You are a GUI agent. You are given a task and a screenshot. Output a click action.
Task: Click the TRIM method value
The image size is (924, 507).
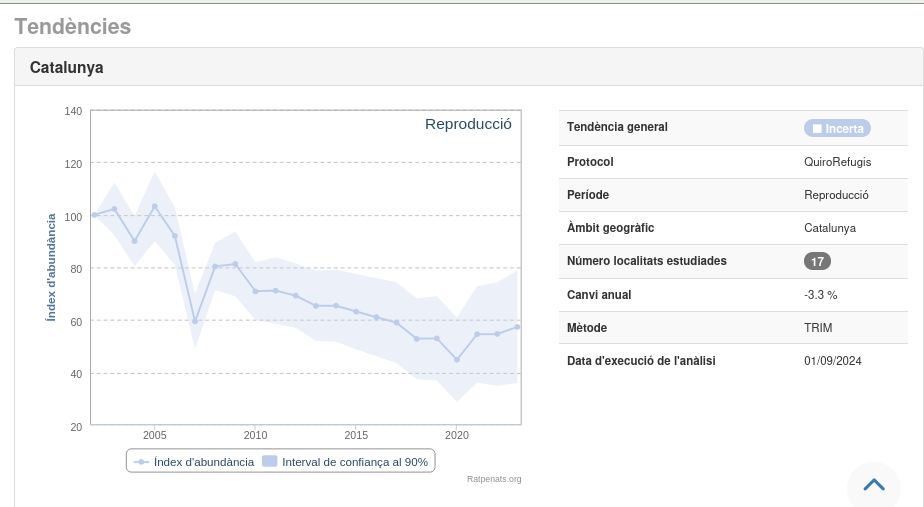818,328
